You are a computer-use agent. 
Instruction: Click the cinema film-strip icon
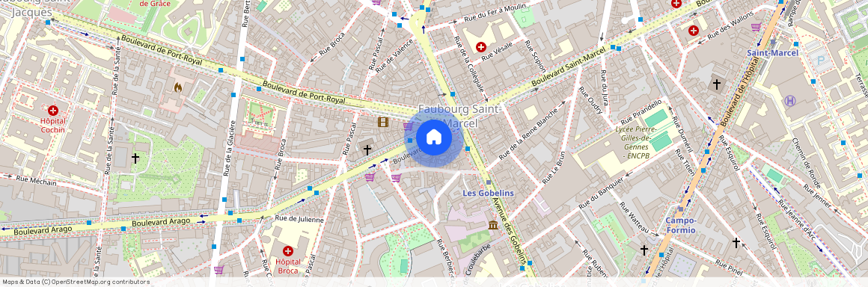383,122
